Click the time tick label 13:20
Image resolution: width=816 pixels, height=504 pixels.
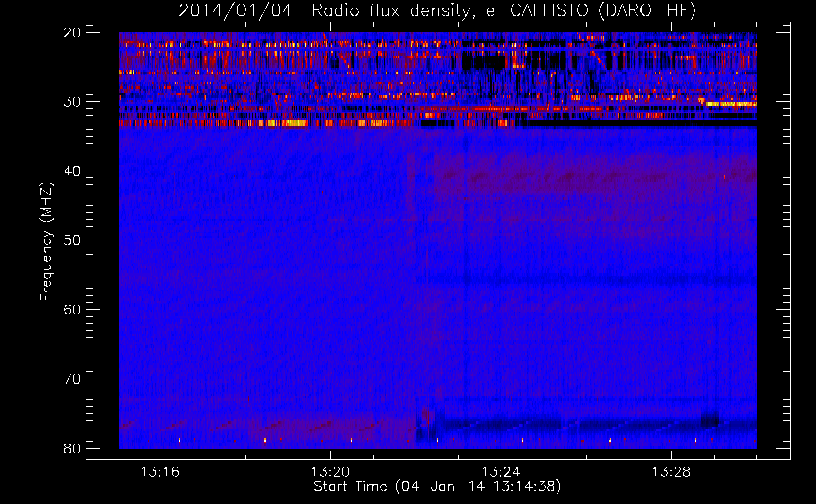coord(330,472)
